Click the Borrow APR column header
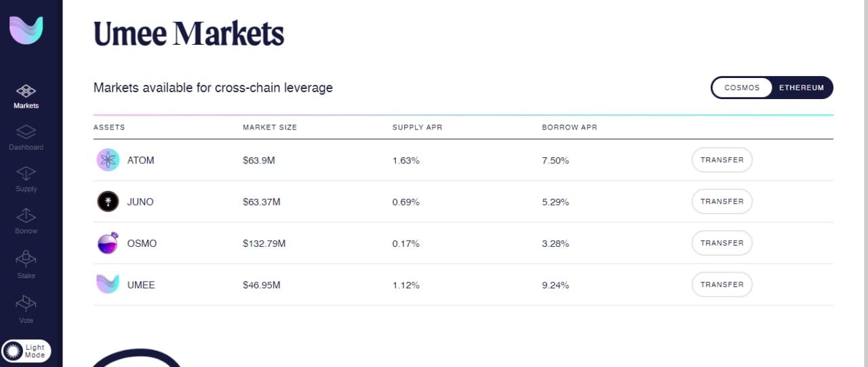Viewport: 868px width, 367px height. click(x=570, y=128)
